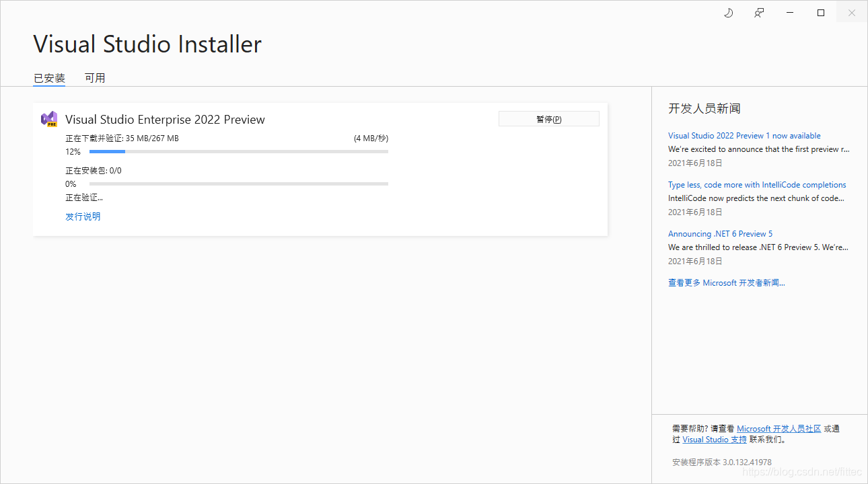
Task: Click the We're excited to announce news snippet
Action: (x=758, y=149)
